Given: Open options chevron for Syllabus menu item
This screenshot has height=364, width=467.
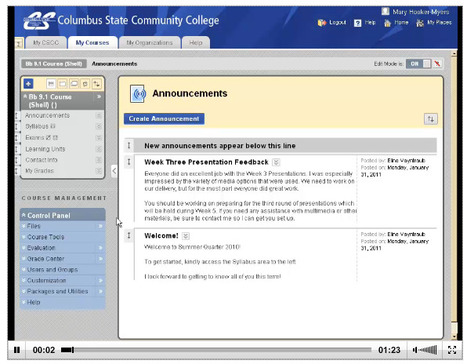Looking at the screenshot, I should [x=99, y=126].
